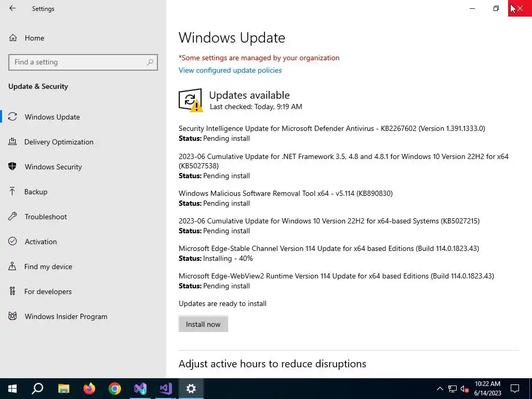Click the Windows Update page heading
The width and height of the screenshot is (532, 399).
click(x=232, y=37)
